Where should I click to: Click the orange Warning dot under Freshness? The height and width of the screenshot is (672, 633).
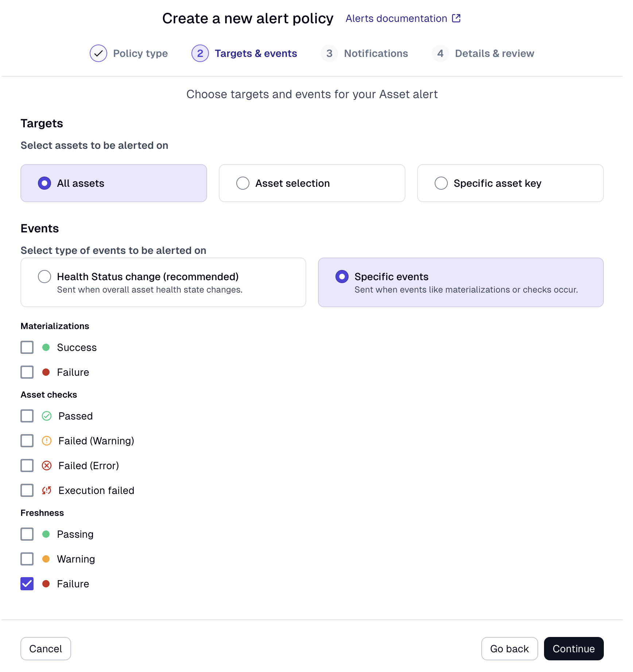[46, 559]
